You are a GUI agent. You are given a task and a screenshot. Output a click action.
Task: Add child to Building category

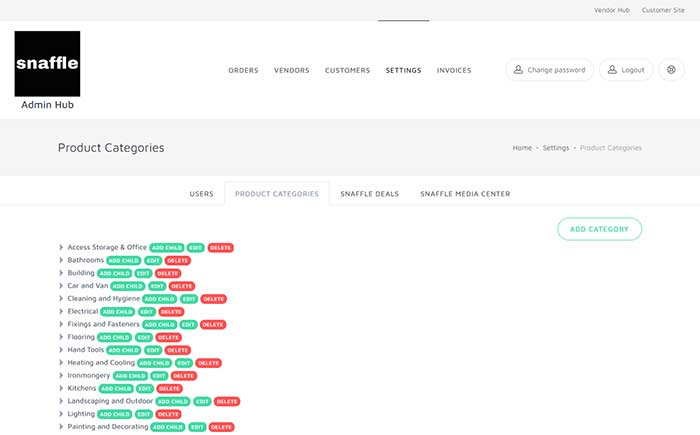point(114,273)
